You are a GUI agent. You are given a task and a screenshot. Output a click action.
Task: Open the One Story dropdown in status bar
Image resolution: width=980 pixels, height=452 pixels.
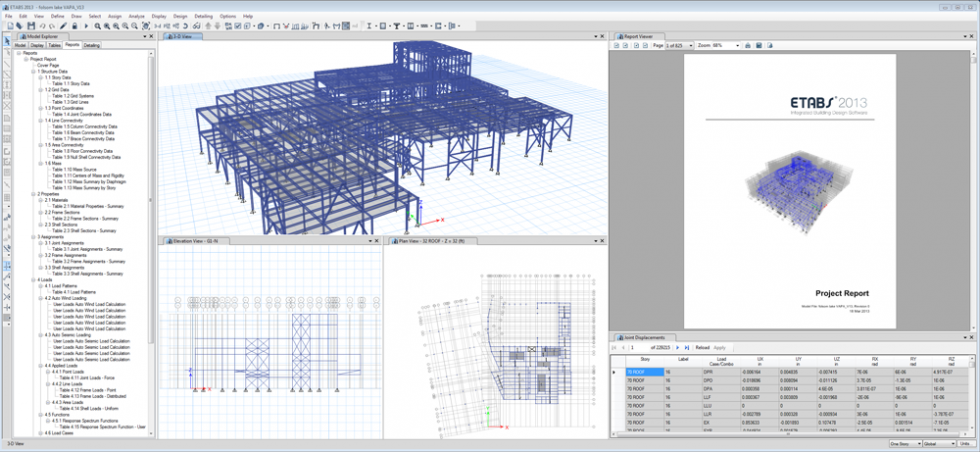905,443
